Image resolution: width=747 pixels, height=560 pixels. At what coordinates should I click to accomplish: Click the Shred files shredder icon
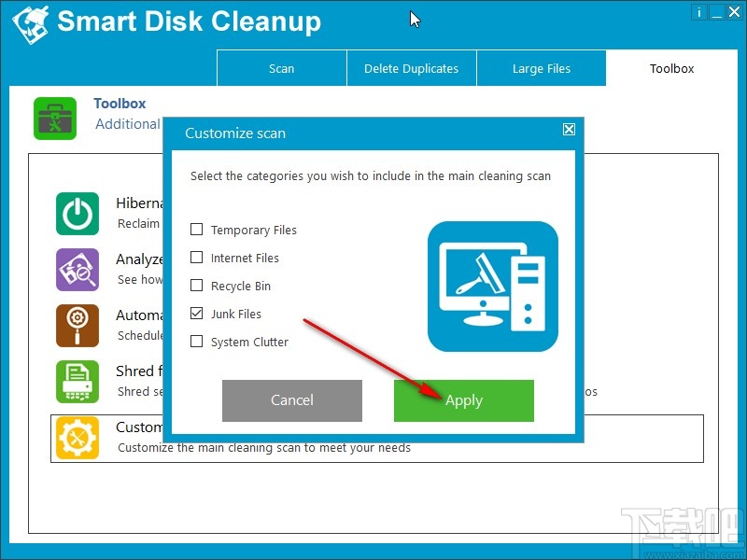[78, 382]
